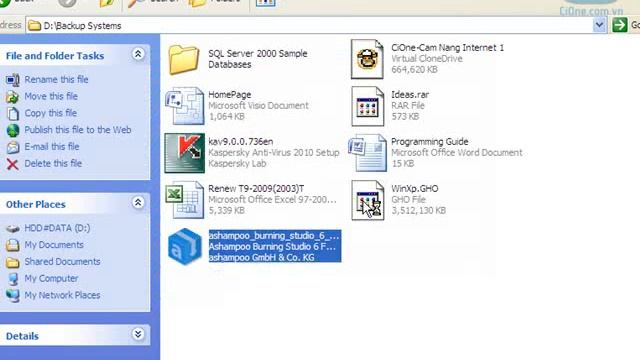Click the My Documents folder icon
The height and width of the screenshot is (360, 640).
[13, 245]
